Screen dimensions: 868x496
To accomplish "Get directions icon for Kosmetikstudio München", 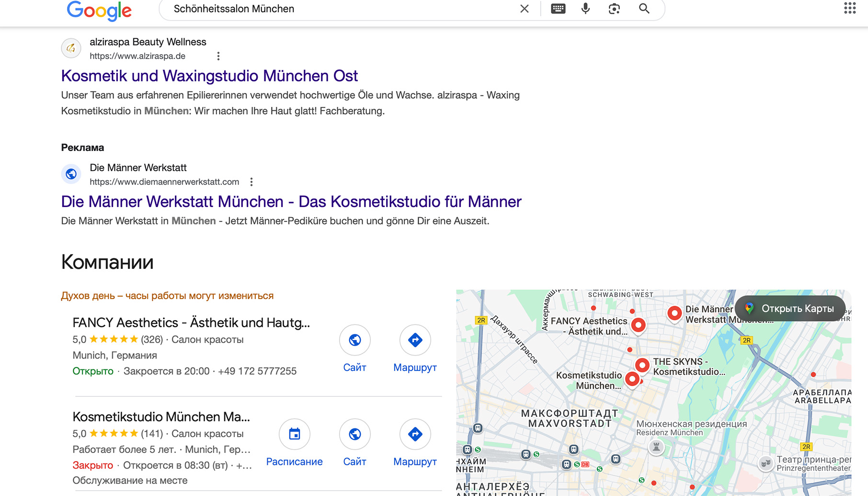I will point(415,434).
